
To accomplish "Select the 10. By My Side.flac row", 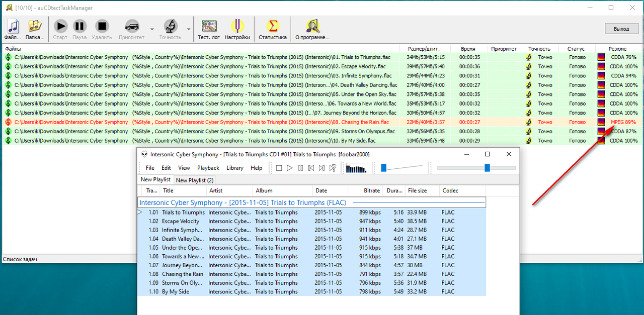I will pyautogui.click(x=322, y=141).
